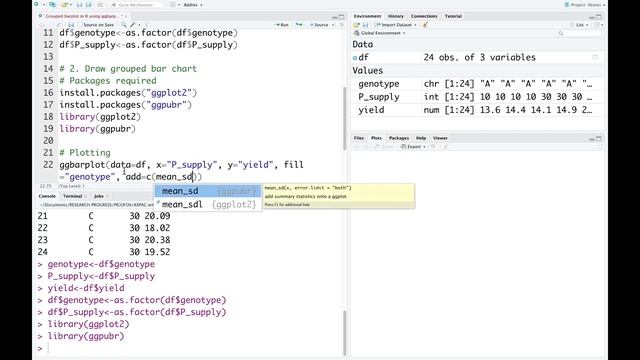Switch to the Connections tab
Screen dimensions: 640x360
coord(424,16)
